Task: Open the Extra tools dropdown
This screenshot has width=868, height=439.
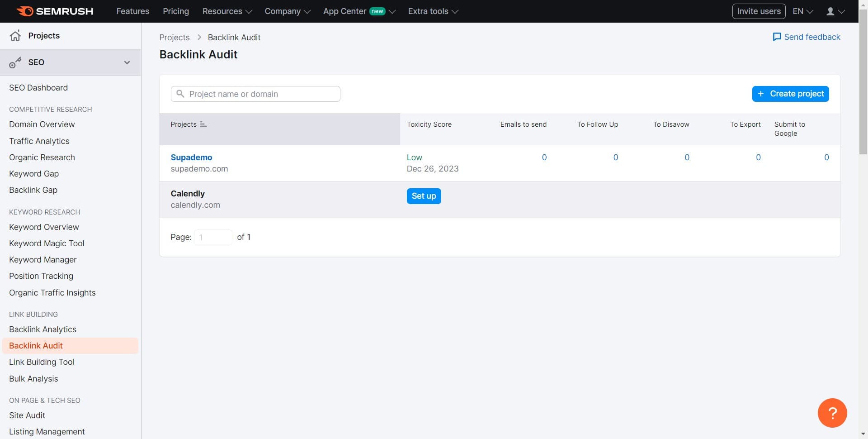Action: point(432,11)
